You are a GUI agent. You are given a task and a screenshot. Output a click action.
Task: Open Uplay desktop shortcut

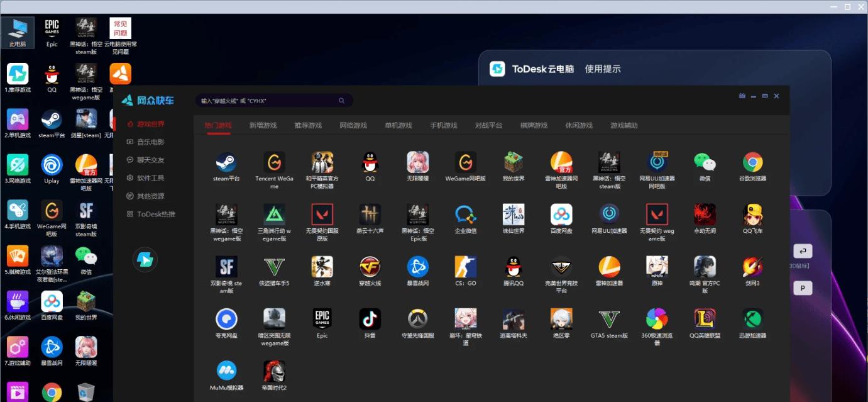tap(52, 170)
